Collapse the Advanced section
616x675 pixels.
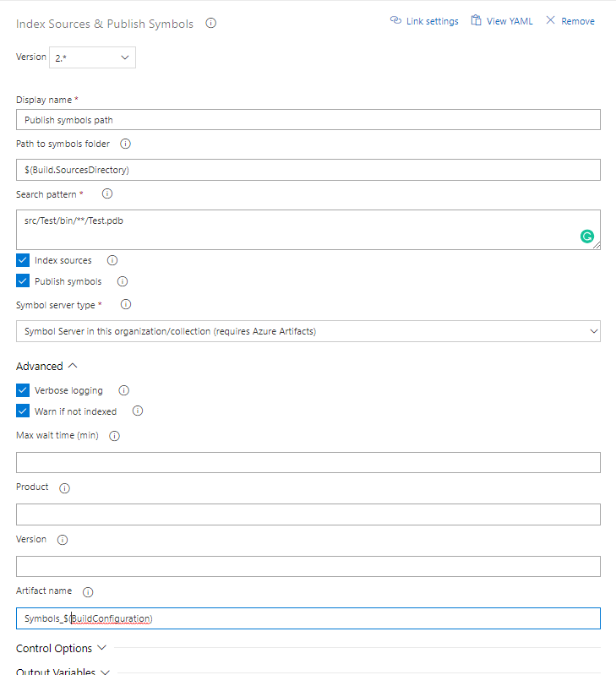(46, 366)
